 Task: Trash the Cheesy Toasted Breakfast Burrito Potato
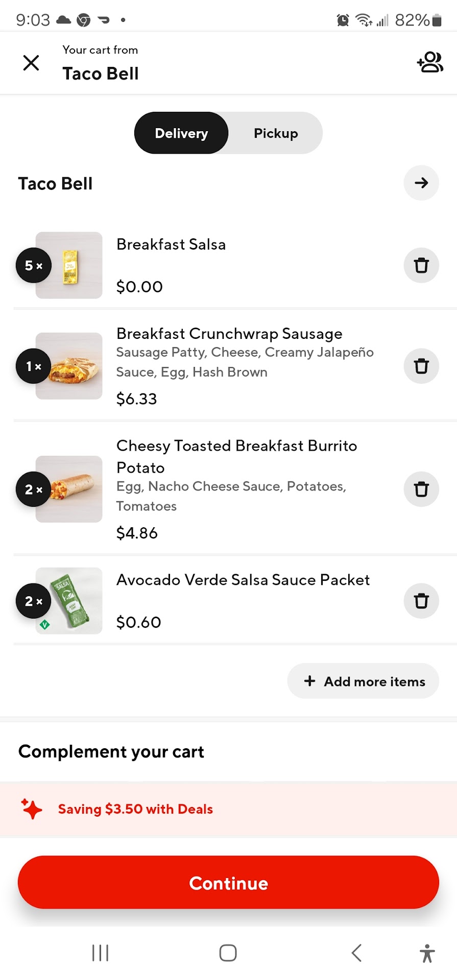[421, 489]
